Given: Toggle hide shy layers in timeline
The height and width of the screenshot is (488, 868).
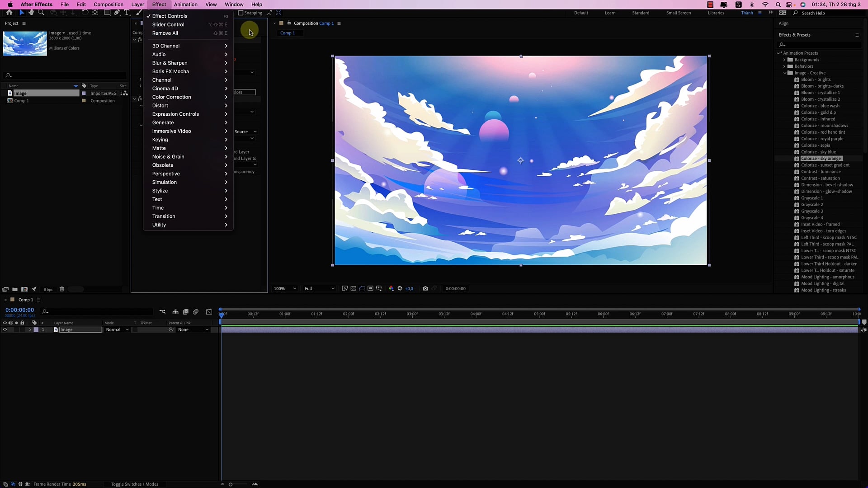Looking at the screenshot, I should coord(175,312).
